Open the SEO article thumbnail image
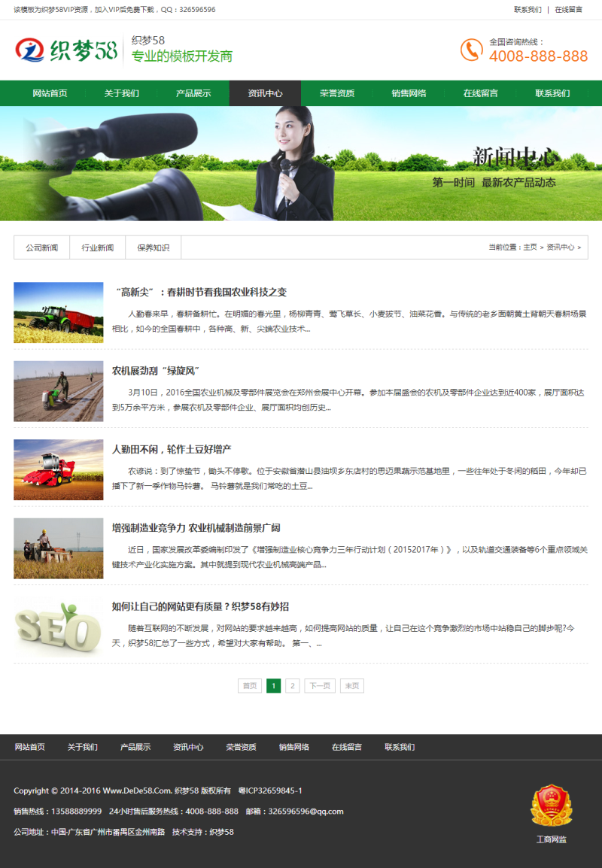 click(59, 627)
